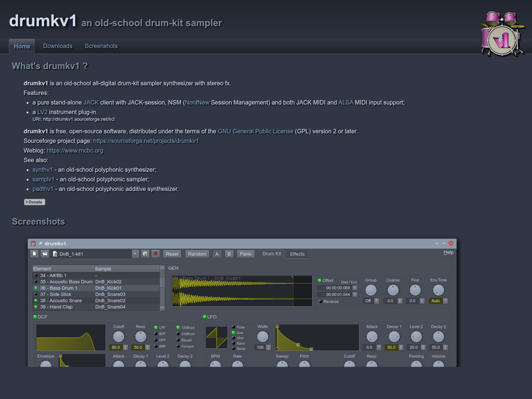
Task: Click the 00:00:00.069 offset start spinner
Action: (355, 288)
